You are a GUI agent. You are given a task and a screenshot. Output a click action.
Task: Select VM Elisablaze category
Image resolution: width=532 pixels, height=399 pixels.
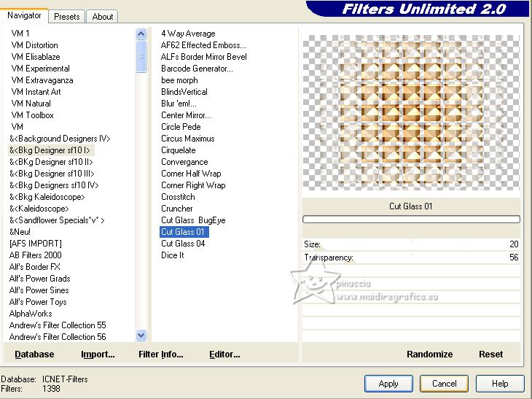[35, 56]
